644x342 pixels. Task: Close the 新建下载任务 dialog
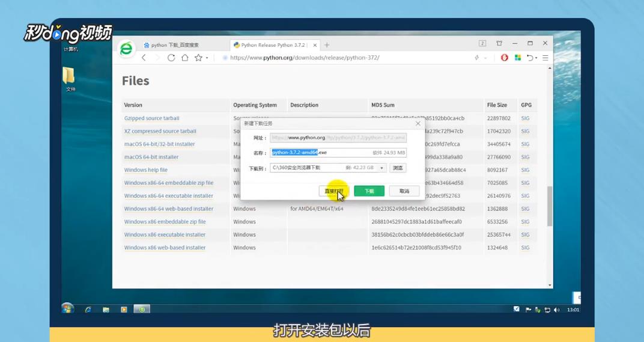click(x=418, y=123)
